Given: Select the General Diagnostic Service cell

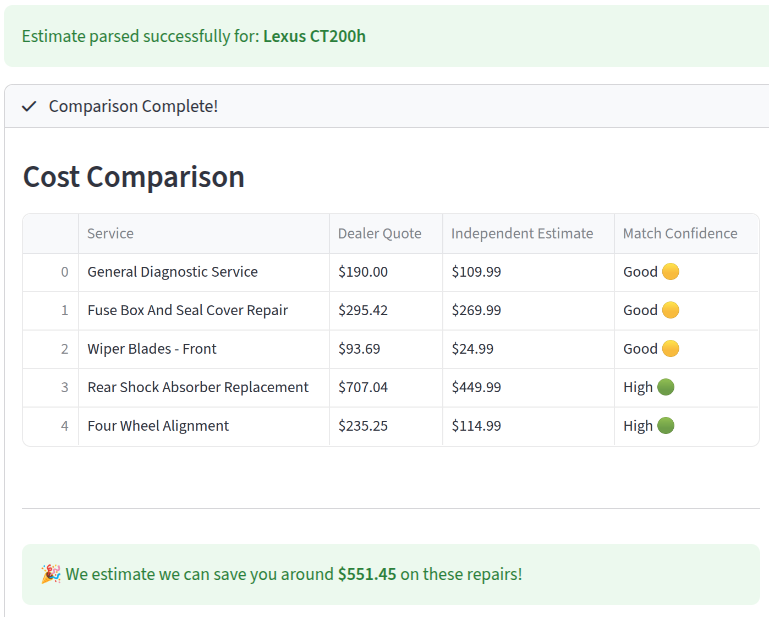Looking at the screenshot, I should point(204,272).
